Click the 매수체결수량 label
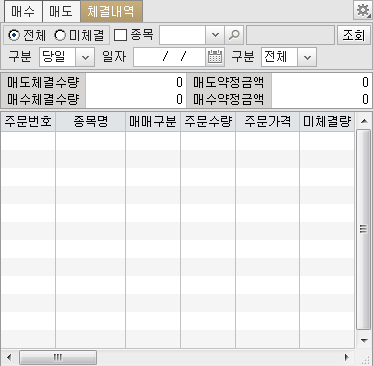Image resolution: width=373 pixels, height=366 pixels. click(43, 99)
